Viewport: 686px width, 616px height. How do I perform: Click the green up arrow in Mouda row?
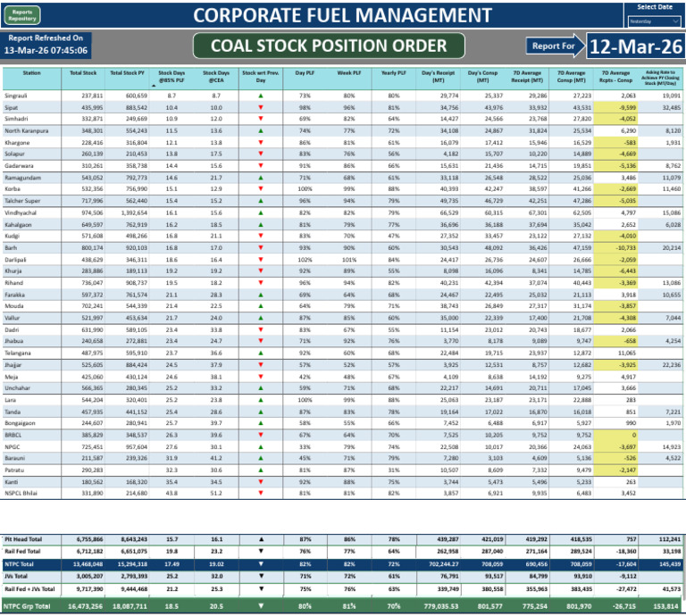[261, 306]
